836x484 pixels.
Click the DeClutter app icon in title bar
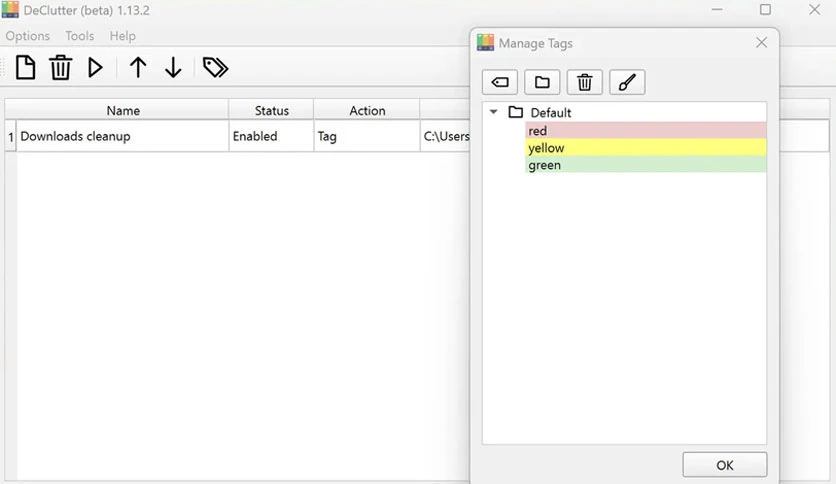[10, 10]
